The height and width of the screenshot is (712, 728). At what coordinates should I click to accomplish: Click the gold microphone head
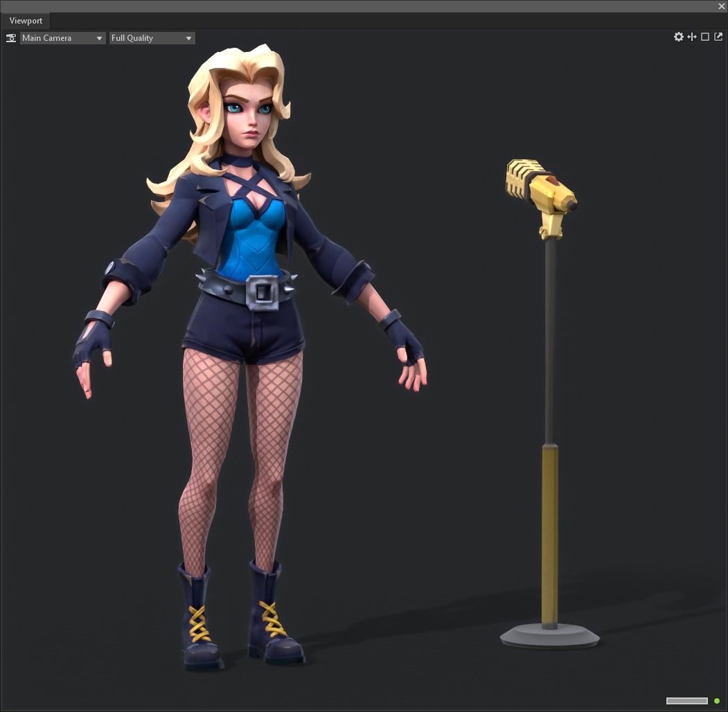point(542,186)
